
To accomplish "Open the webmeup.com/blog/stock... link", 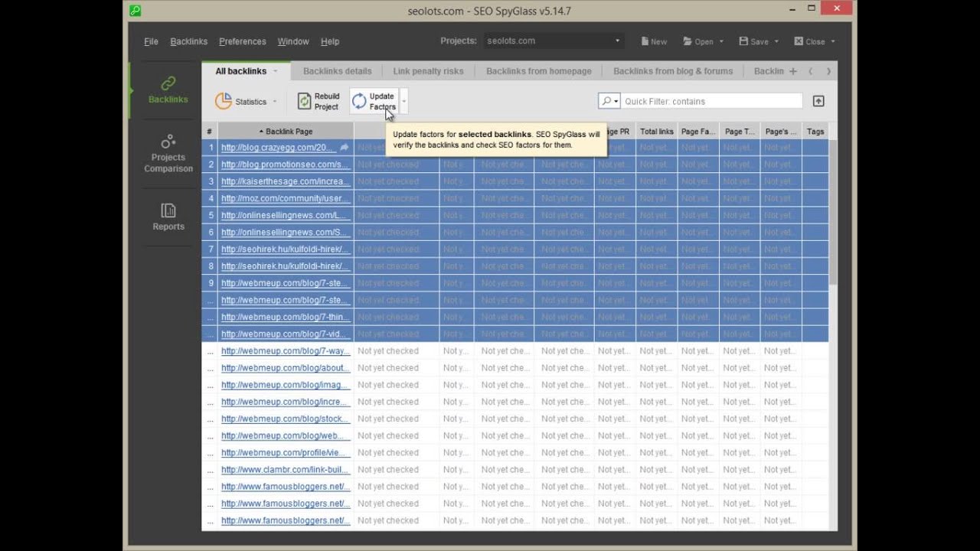I will (286, 419).
